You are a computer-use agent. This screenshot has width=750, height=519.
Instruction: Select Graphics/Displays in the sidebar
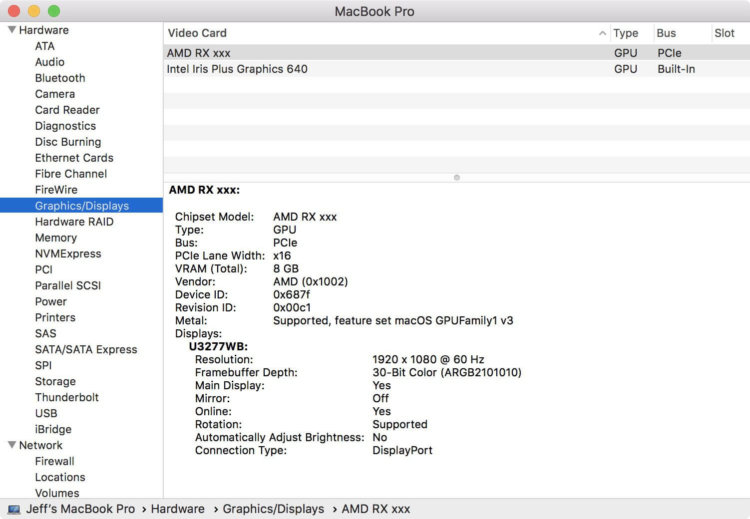coord(81,206)
